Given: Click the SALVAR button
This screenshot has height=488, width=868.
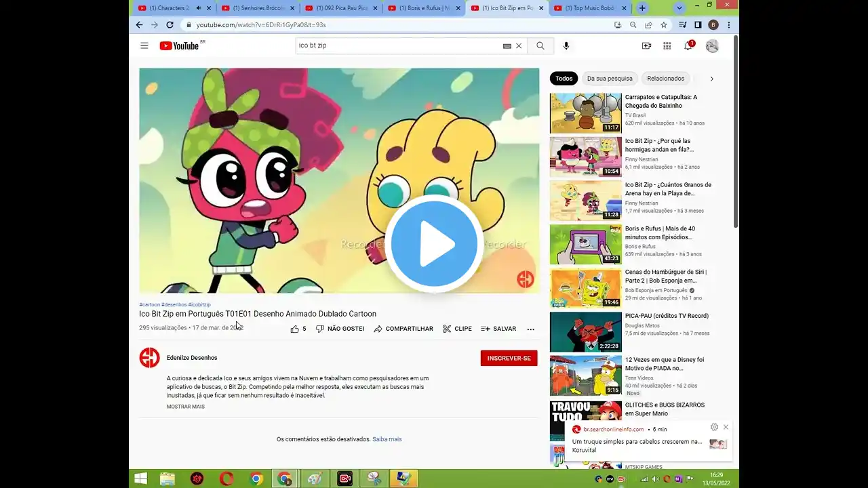Looking at the screenshot, I should pos(498,329).
